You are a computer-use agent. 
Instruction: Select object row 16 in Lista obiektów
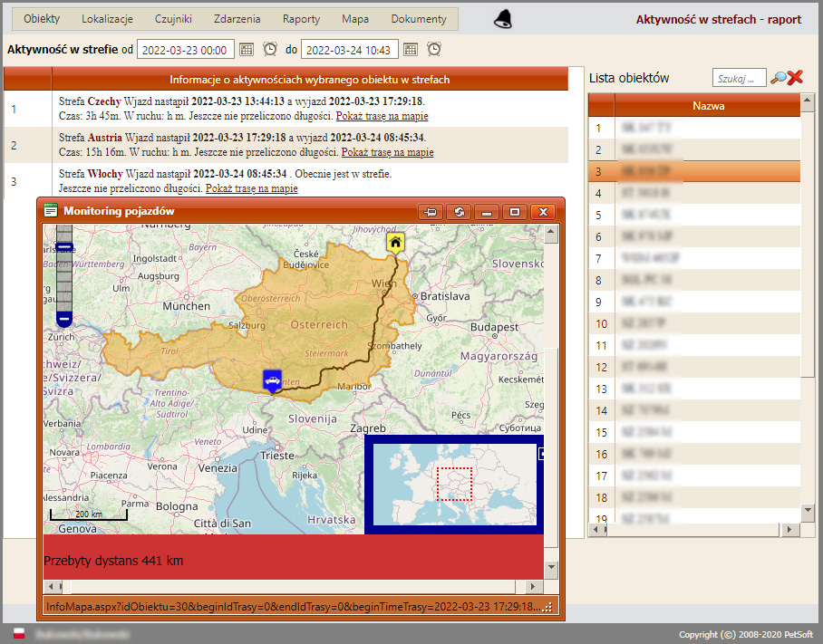tap(694, 454)
